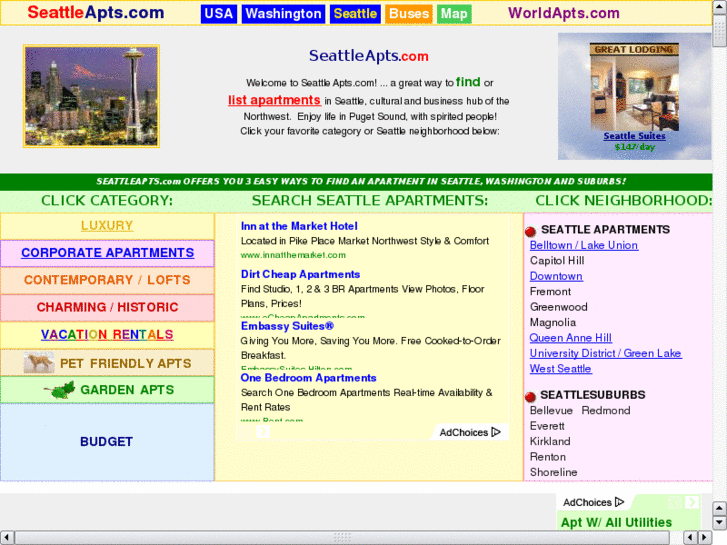Image resolution: width=727 pixels, height=545 pixels.
Task: Click Redmond suburb text
Action: 606,410
